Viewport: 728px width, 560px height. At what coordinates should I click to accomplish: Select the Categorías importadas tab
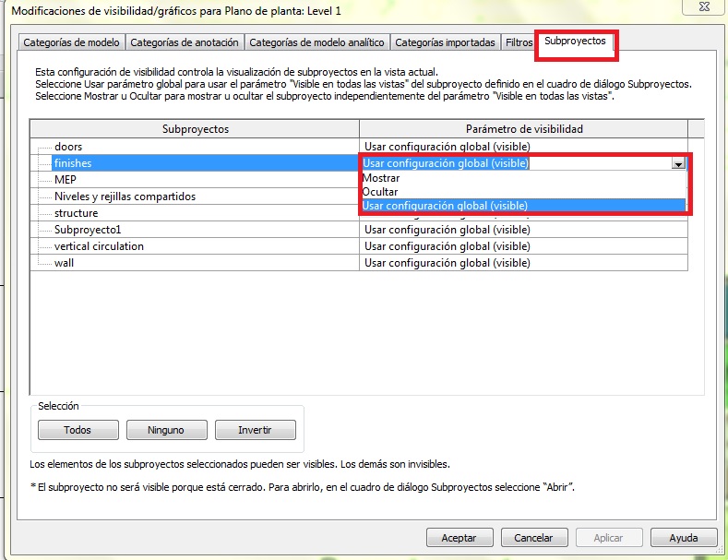click(446, 42)
